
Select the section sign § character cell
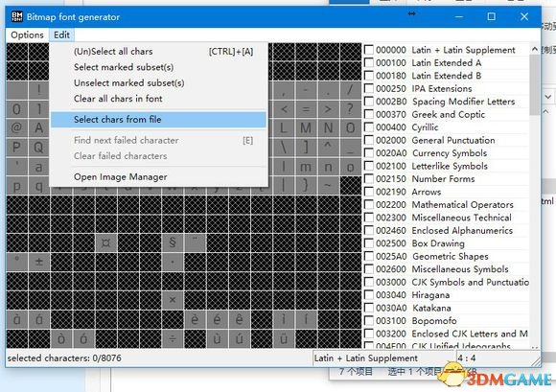[x=173, y=242]
